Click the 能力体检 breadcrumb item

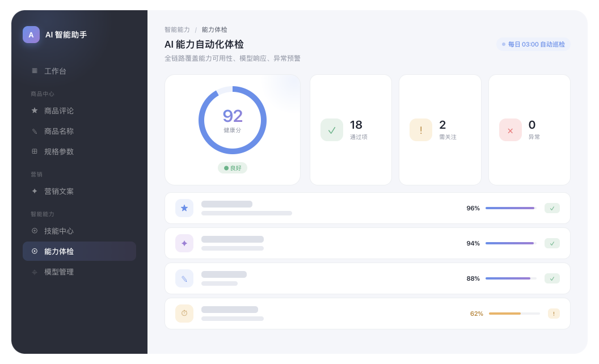[x=214, y=29]
